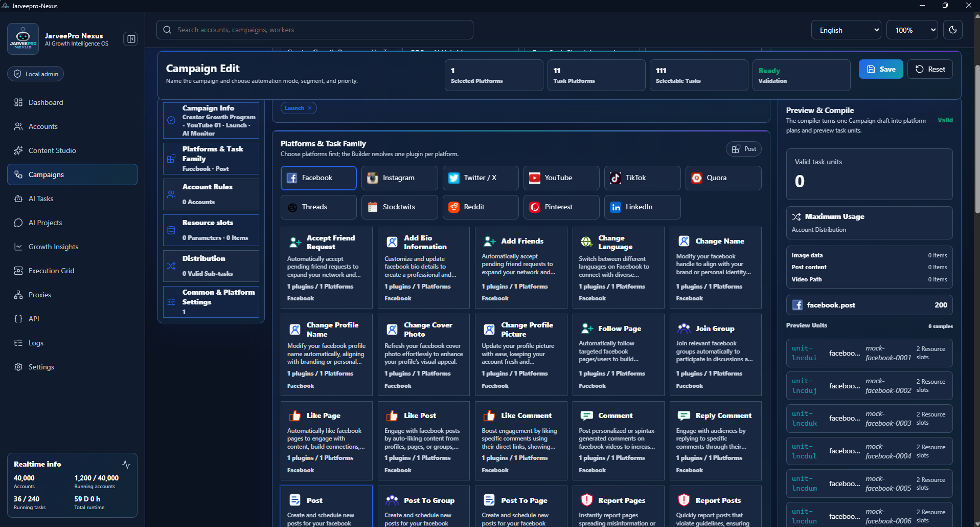Open the Maximum Usage distribution card
This screenshot has height=527, width=980.
(869, 223)
